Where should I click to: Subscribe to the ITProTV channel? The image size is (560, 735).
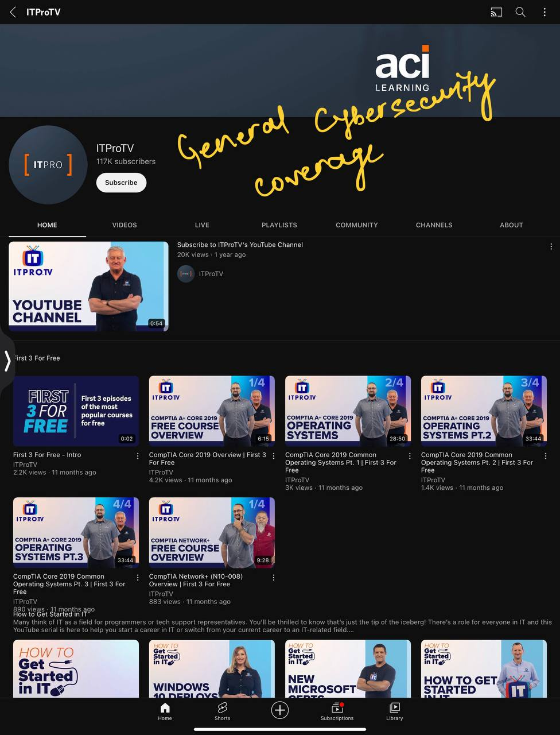click(121, 183)
